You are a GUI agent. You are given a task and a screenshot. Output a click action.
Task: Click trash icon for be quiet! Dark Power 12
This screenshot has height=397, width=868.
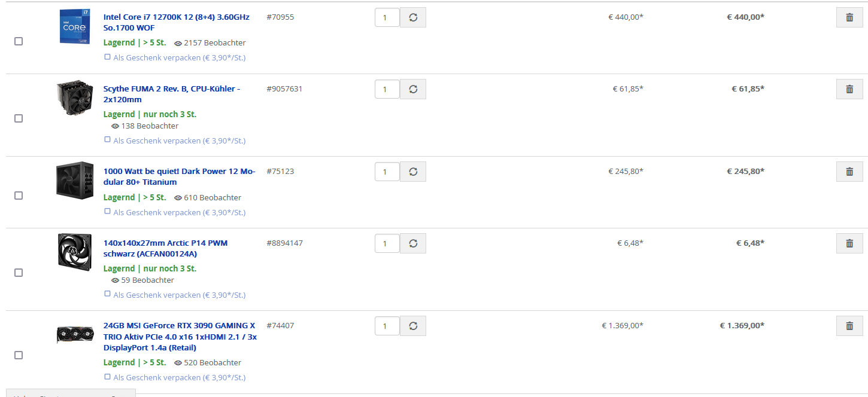(x=849, y=172)
